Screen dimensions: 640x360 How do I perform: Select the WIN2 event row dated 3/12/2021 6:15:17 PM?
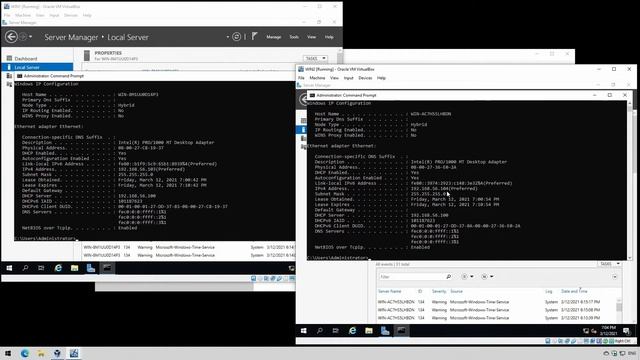pyautogui.click(x=496, y=302)
